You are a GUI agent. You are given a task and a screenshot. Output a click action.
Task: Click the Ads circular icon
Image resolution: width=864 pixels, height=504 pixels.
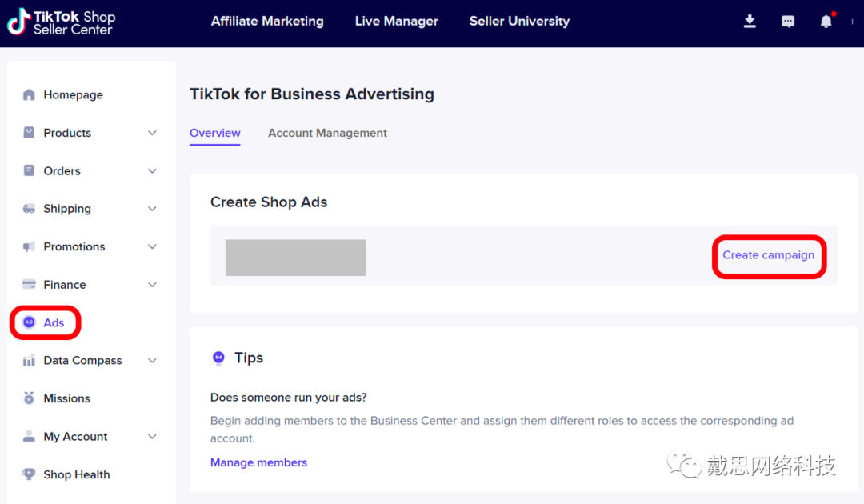pyautogui.click(x=30, y=322)
